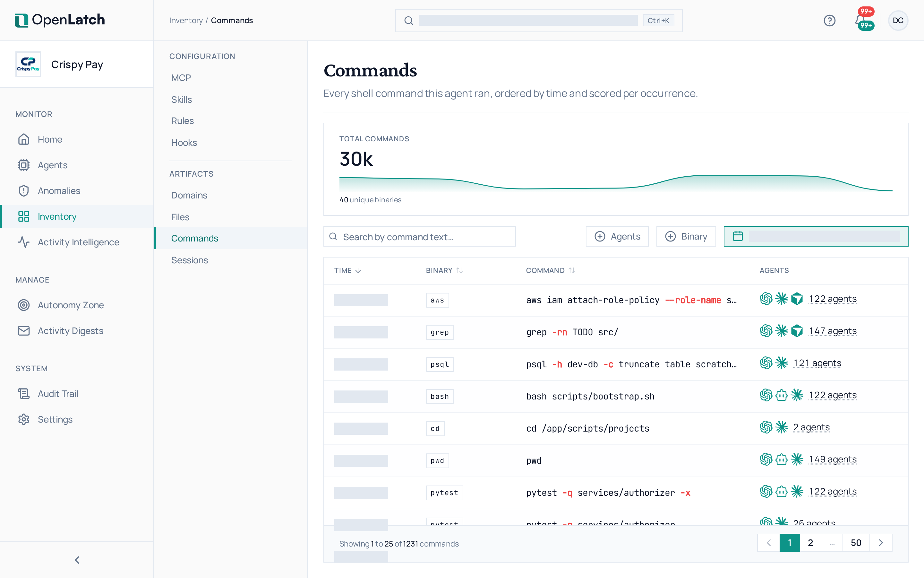
Task: Open Autonomy Zone
Action: click(71, 305)
